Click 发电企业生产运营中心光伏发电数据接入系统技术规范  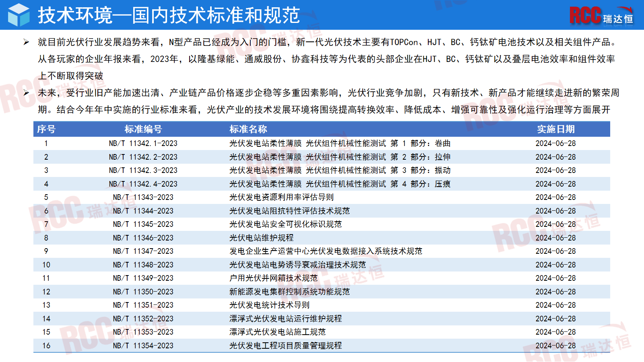coord(326,251)
